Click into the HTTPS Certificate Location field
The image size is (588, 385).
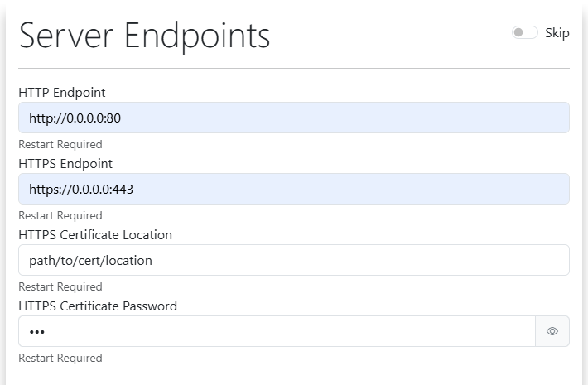coord(293,260)
